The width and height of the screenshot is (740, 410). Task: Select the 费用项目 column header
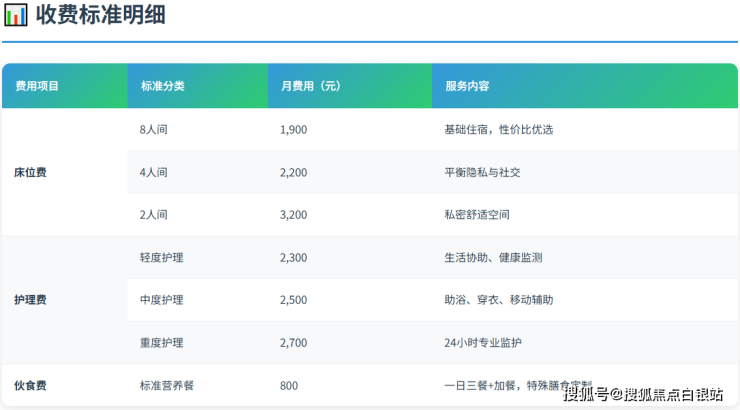(37, 86)
